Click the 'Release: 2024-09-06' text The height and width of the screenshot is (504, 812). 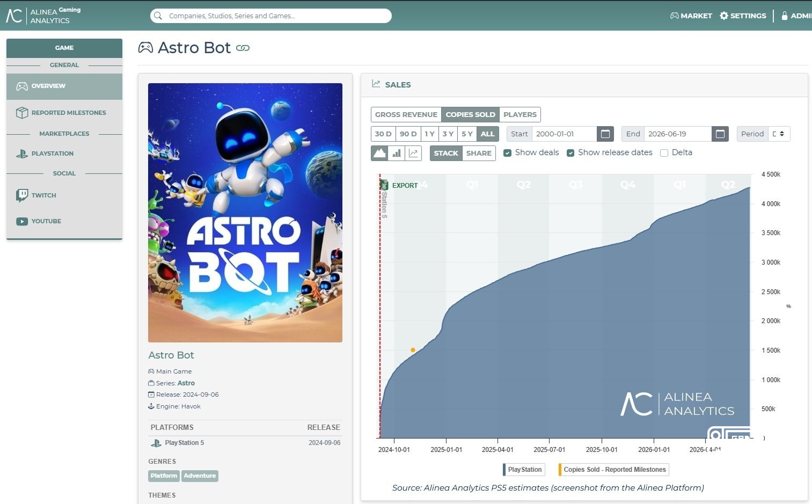click(x=187, y=395)
